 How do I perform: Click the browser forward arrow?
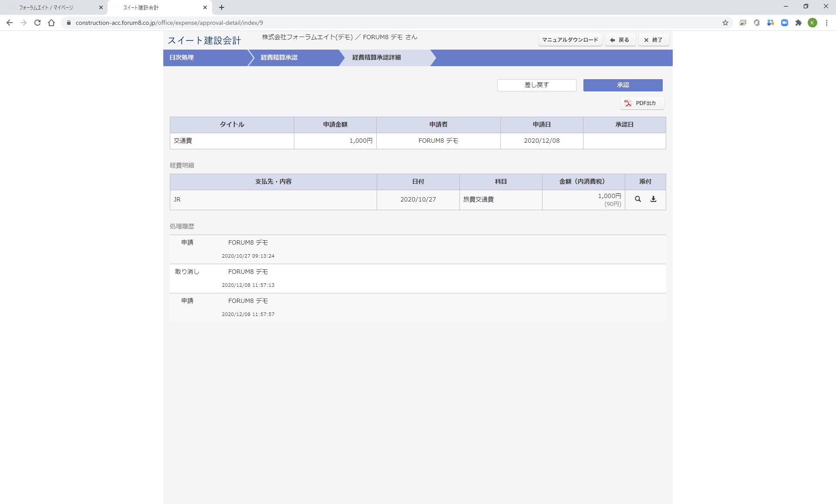(24, 23)
